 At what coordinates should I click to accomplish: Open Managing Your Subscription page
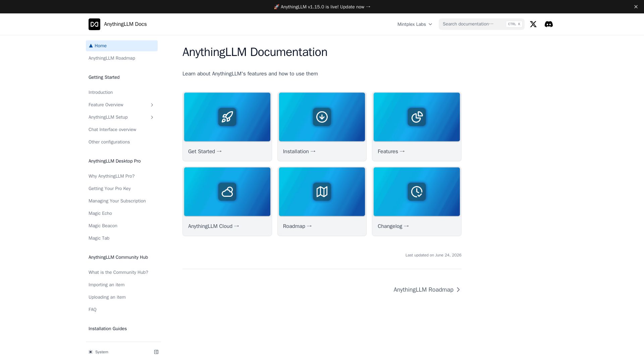coord(122,201)
